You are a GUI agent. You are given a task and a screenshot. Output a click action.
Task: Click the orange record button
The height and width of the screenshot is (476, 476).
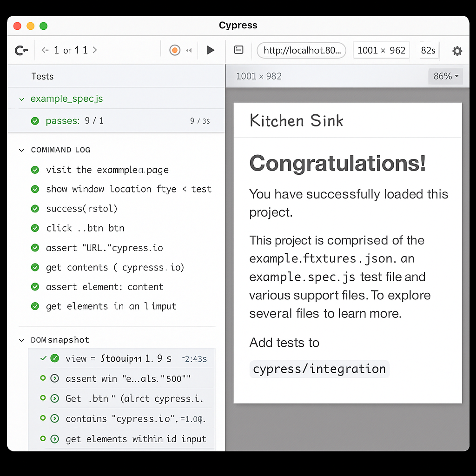click(x=175, y=50)
